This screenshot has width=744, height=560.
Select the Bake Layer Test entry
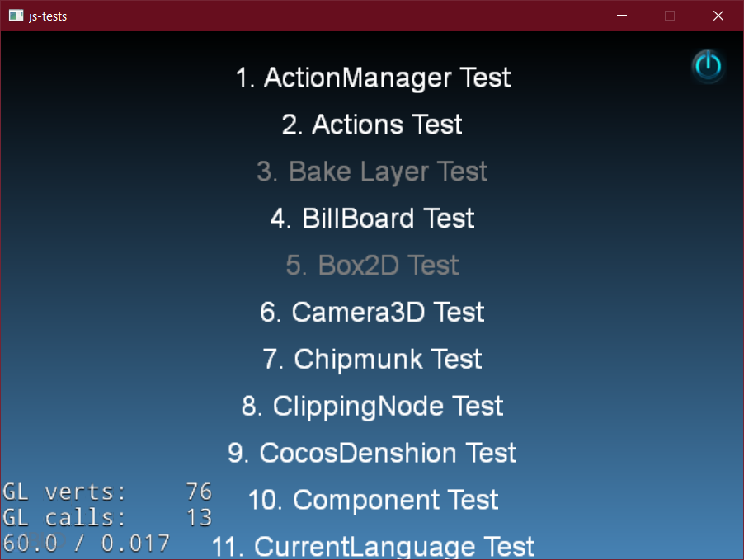click(371, 172)
